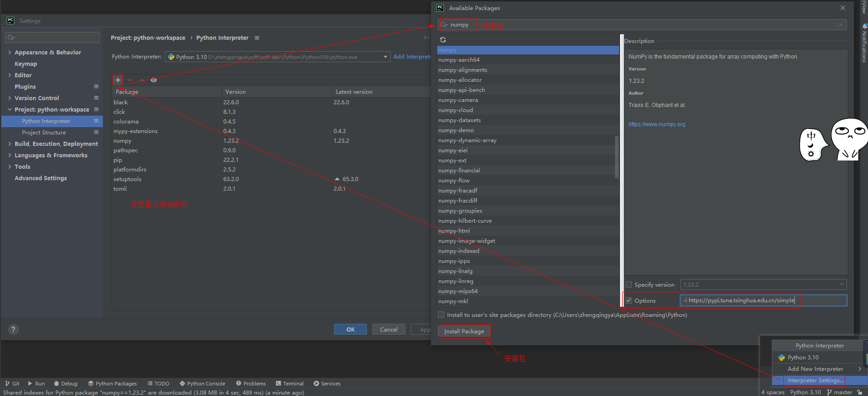
Task: Click the icon next to Python Interpreter breadcrumb
Action: coord(257,38)
